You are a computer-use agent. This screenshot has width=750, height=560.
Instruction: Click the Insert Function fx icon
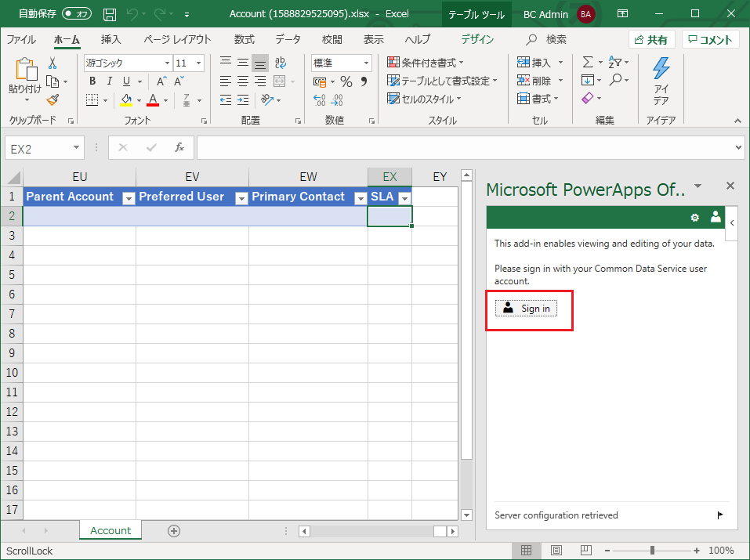179,147
